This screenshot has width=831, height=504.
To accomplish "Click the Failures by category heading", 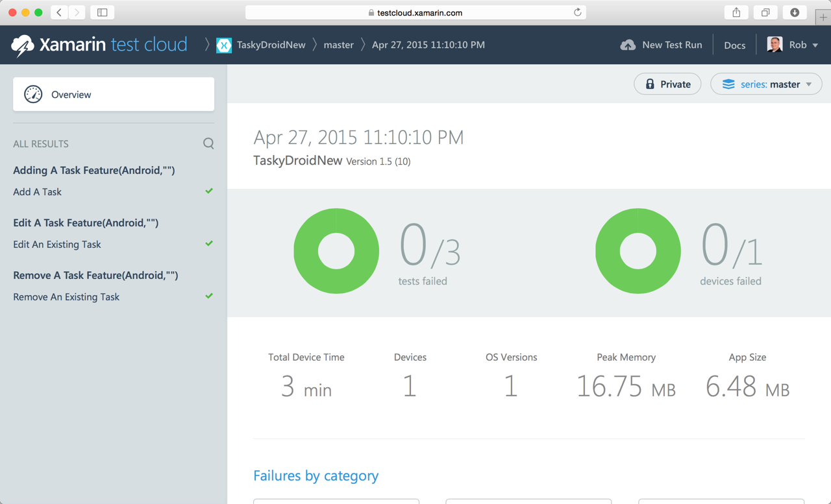I will [316, 475].
